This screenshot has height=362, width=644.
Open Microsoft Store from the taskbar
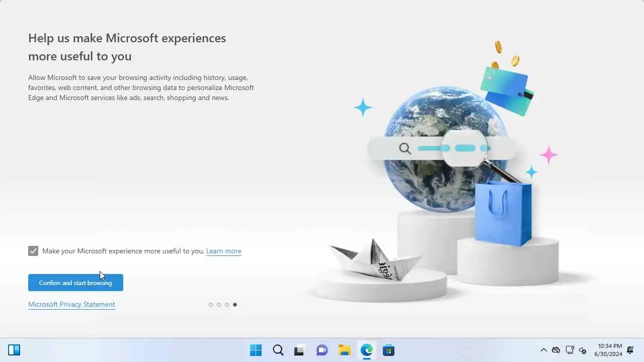tap(388, 350)
